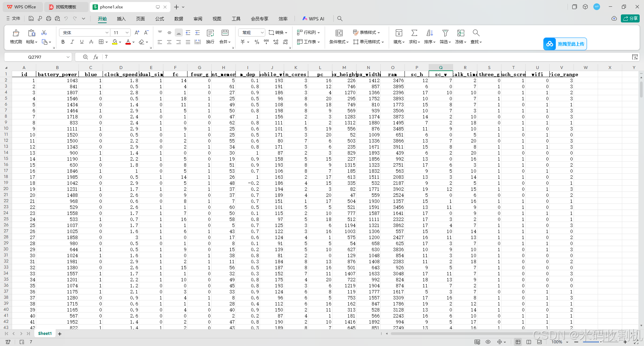Switch to Page Break Preview view

pos(529,342)
